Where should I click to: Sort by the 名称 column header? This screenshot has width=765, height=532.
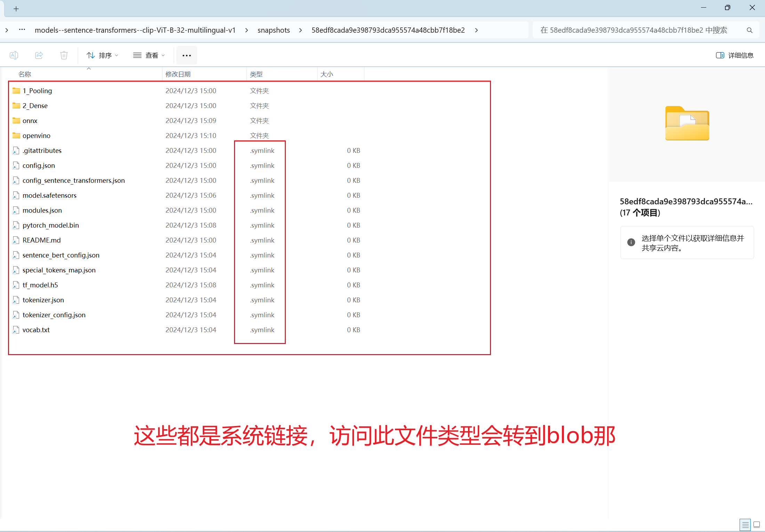click(25, 74)
